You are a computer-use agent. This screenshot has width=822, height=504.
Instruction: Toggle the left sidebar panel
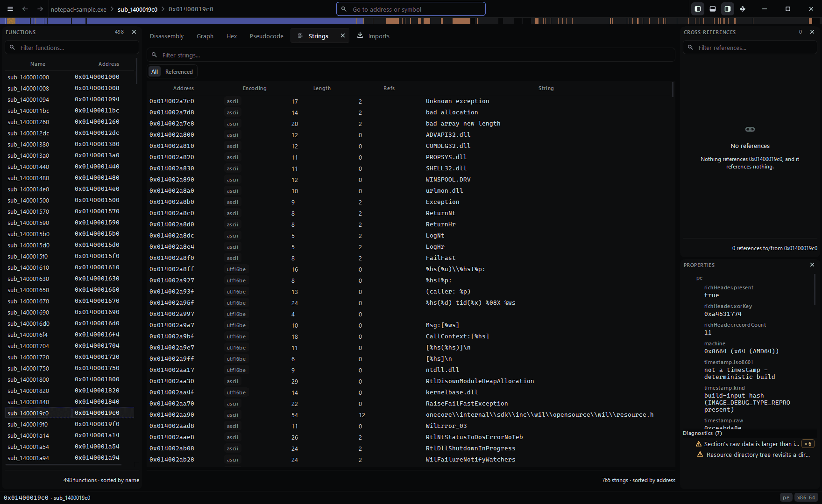tap(698, 9)
